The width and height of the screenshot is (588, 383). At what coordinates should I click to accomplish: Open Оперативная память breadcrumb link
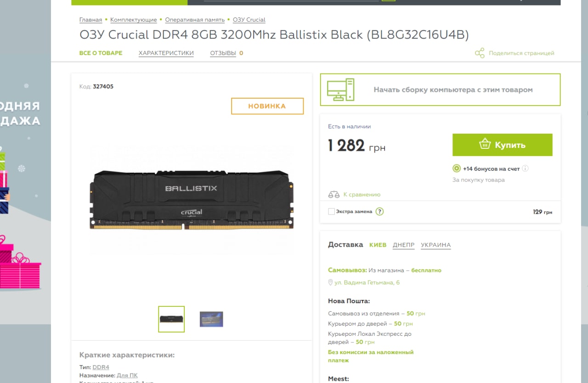tap(195, 20)
